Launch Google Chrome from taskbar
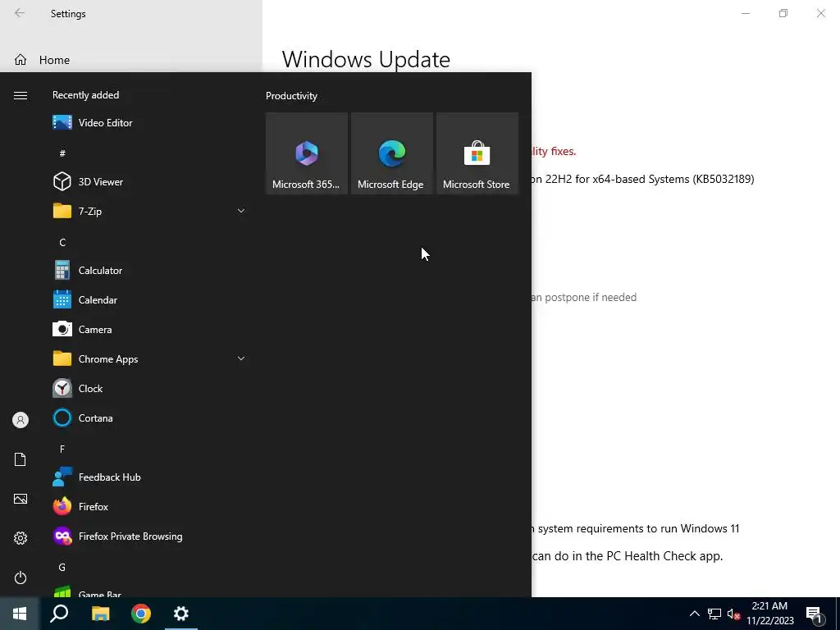The image size is (840, 630). (141, 614)
